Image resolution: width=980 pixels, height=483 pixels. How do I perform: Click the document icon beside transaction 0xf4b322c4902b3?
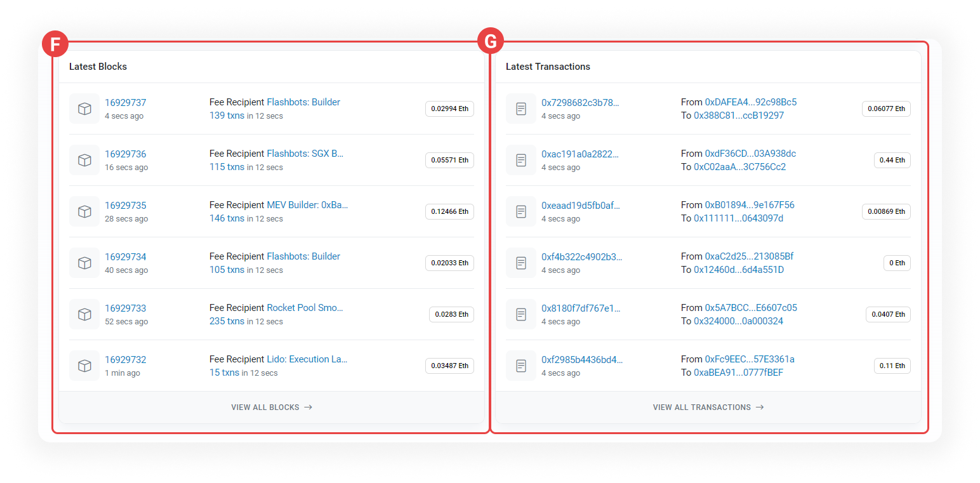click(521, 263)
